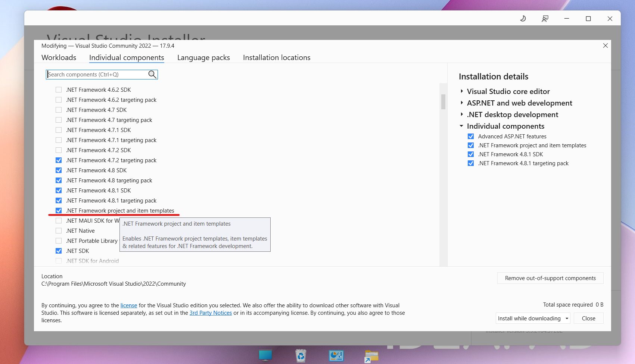Open the feedback icon in title bar
The image size is (635, 364).
pos(545,19)
